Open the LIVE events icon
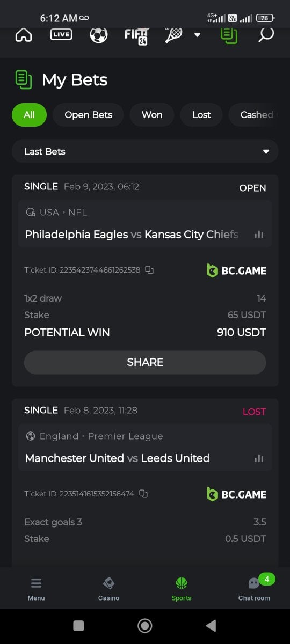The height and width of the screenshot is (644, 290). click(x=61, y=35)
